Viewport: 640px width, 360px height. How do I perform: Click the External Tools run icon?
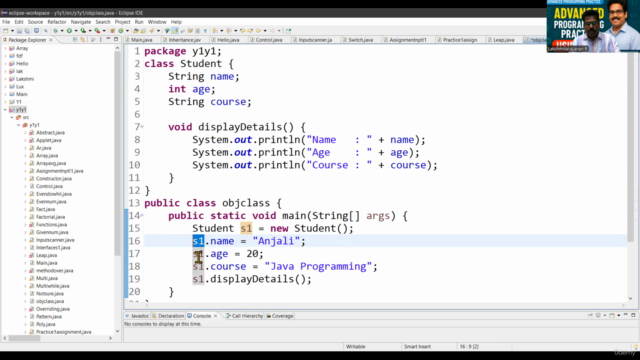click(x=97, y=31)
